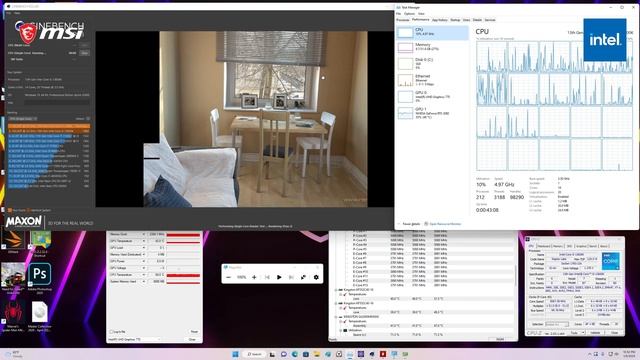
Task: Select the orange top Cinebench ranking row
Action: [x=49, y=126]
